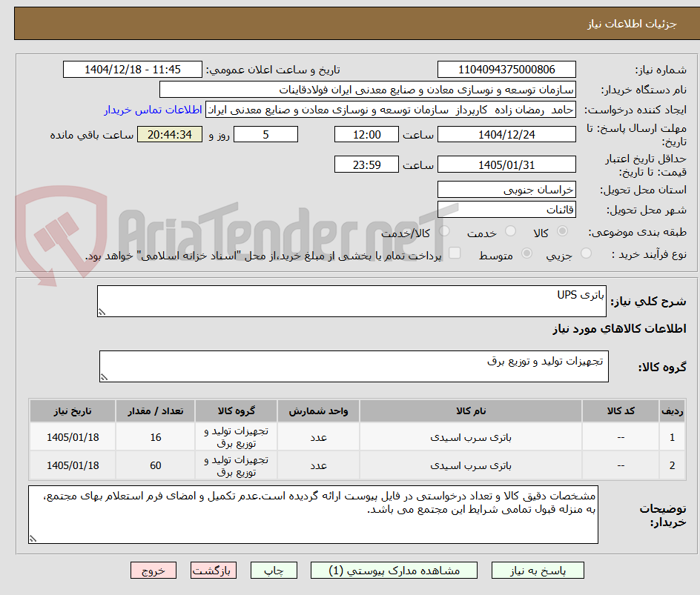The width and height of the screenshot is (700, 595).
Task: Click the deadline time 12:00 field
Action: [x=366, y=134]
